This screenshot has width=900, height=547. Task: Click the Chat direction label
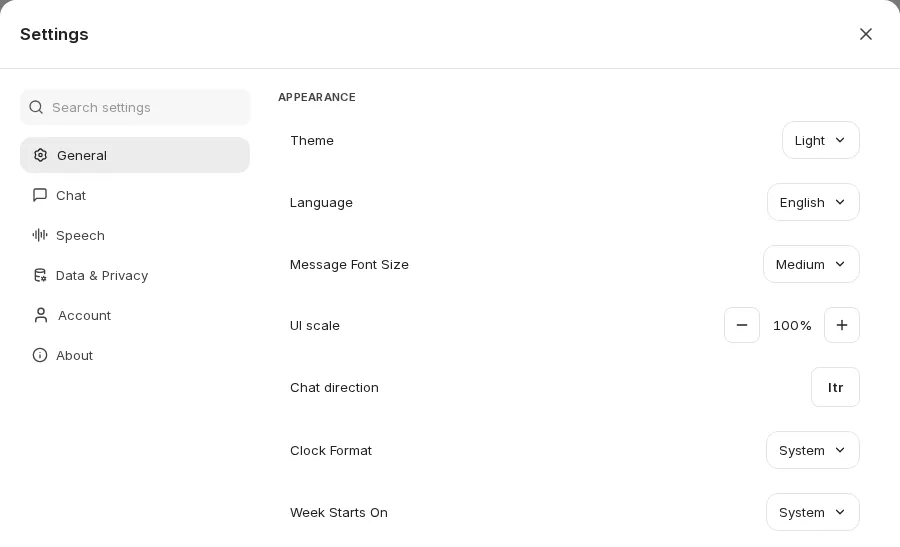334,387
